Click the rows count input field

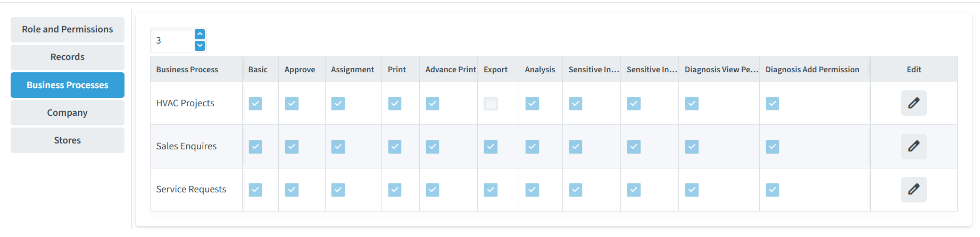coord(173,40)
